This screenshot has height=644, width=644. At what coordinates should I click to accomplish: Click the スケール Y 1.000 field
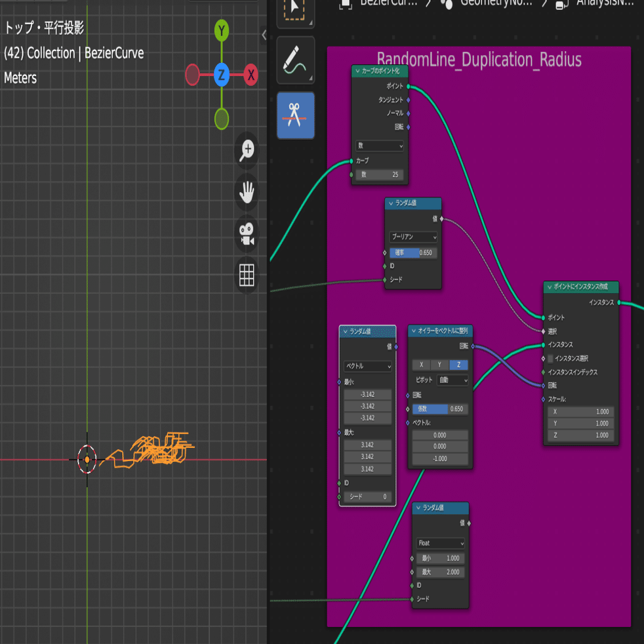pos(581,424)
